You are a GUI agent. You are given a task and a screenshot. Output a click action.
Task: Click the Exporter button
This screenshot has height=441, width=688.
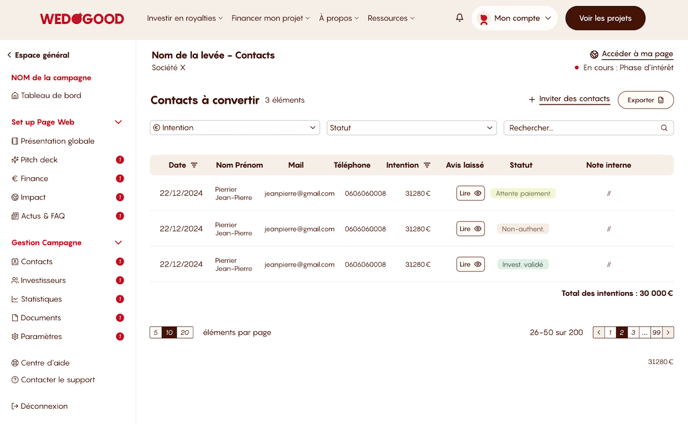click(645, 100)
